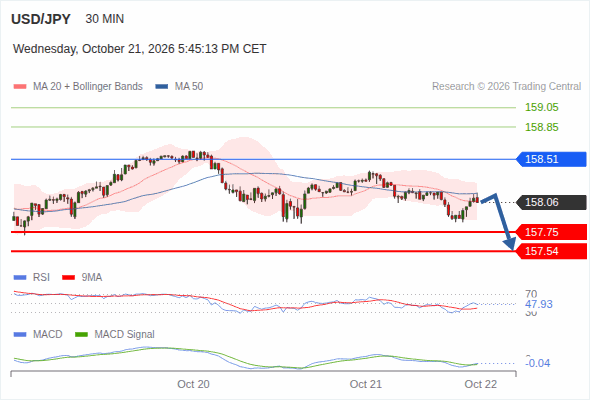The height and width of the screenshot is (400, 590).
Task: Click the MA 20 + Bollinger Bands legend swatch
Action: 20,87
